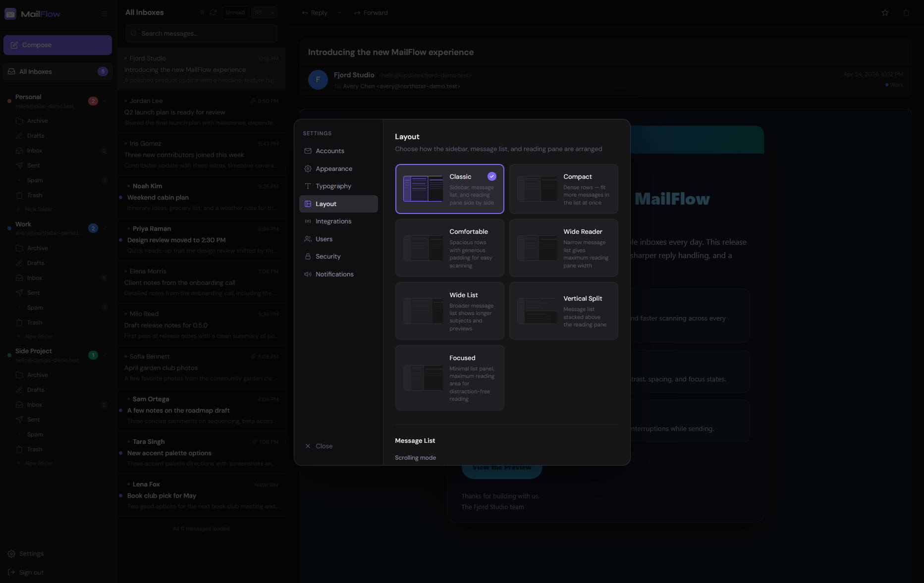The image size is (924, 583).
Task: Close the settings dialog
Action: (x=319, y=446)
